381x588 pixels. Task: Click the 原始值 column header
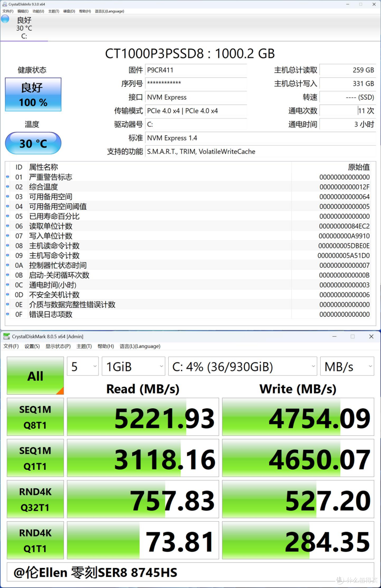point(359,167)
